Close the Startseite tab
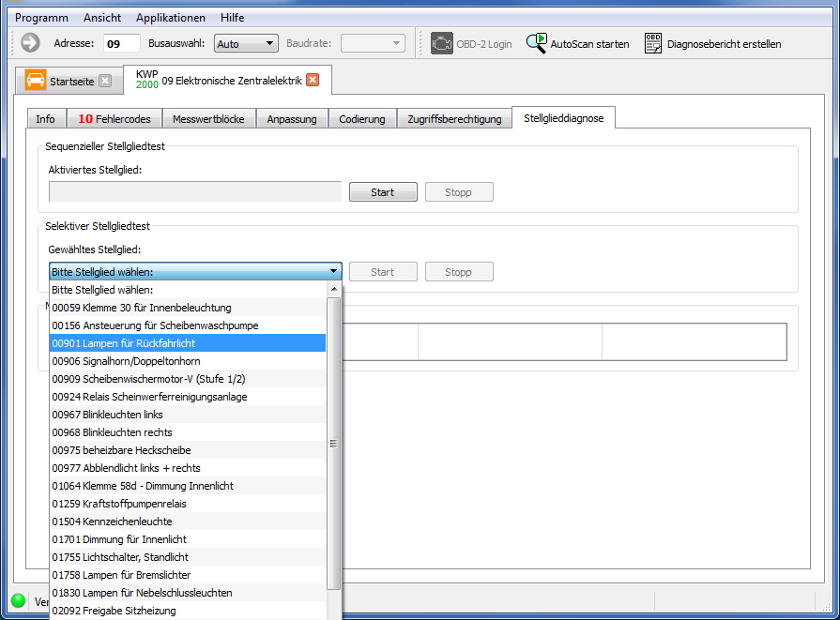 point(105,81)
